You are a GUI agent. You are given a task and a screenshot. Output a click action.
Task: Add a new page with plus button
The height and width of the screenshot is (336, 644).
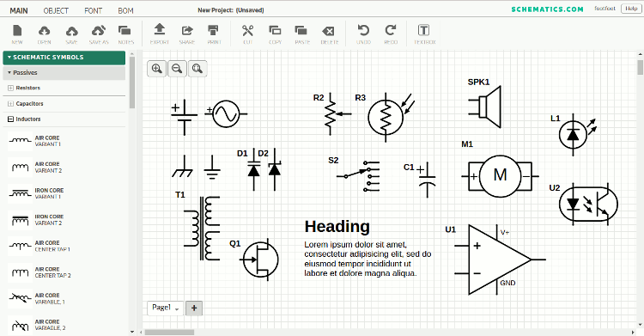click(x=194, y=308)
